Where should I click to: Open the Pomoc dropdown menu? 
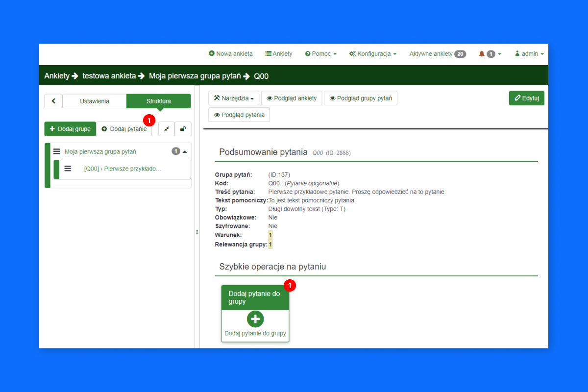(x=320, y=54)
